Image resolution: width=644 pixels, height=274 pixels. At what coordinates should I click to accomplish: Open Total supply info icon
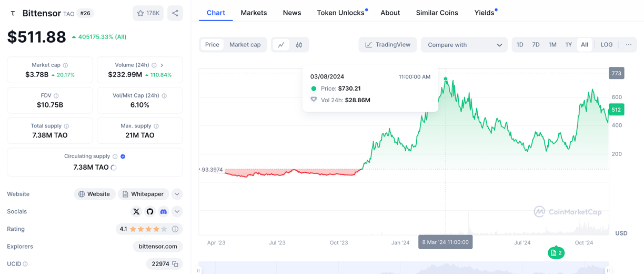pos(66,126)
